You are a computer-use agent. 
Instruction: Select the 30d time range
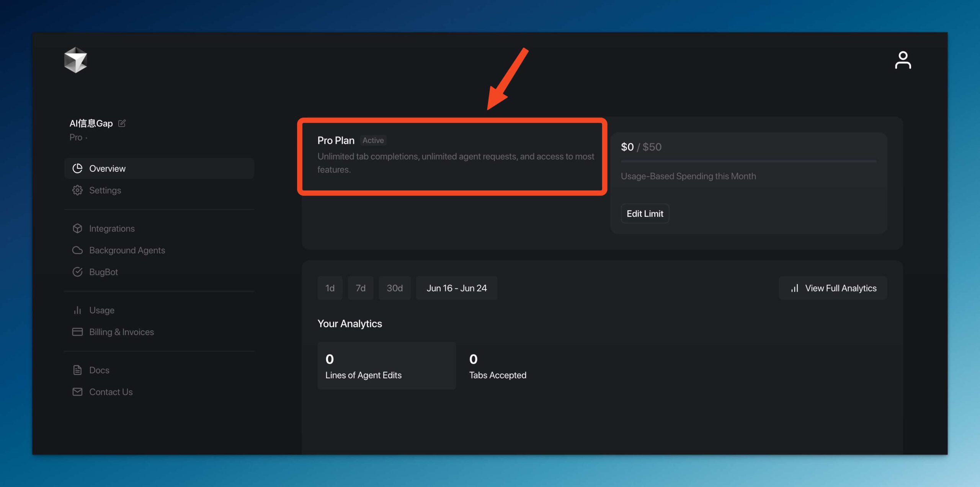click(394, 288)
